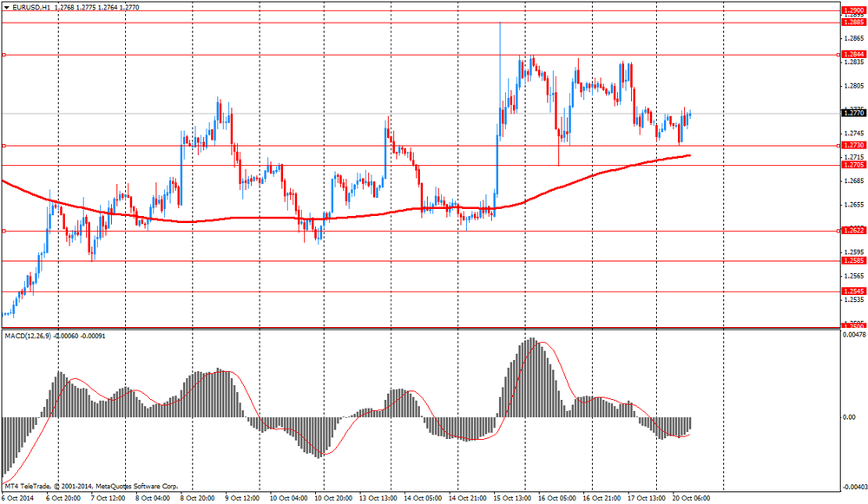Click the 10 Oct 04:00 time label

[x=288, y=498]
